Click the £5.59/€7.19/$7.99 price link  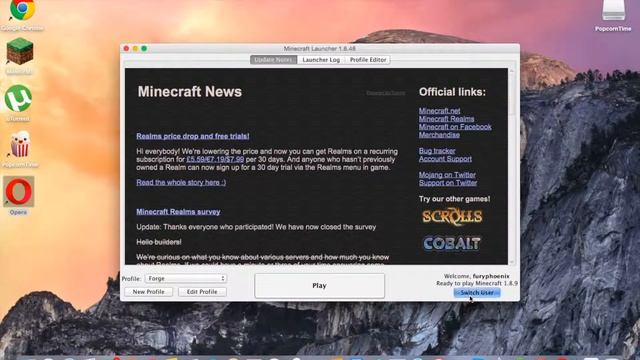pyautogui.click(x=215, y=159)
